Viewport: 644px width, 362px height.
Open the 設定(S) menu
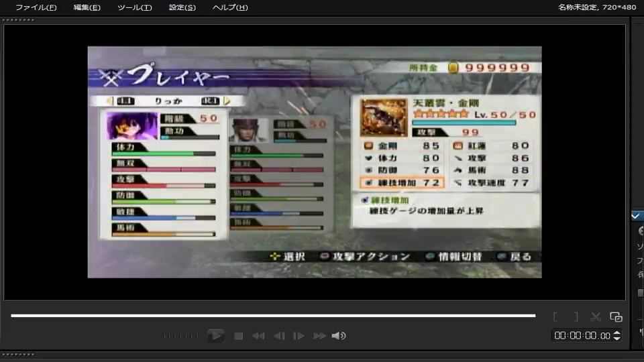pyautogui.click(x=182, y=7)
